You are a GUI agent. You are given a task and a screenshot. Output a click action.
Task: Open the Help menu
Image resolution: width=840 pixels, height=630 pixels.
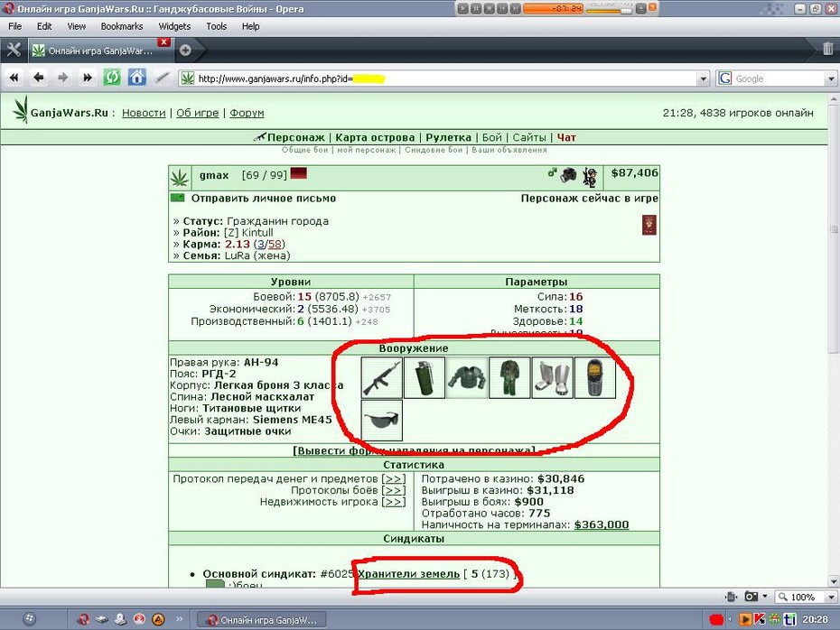pyautogui.click(x=250, y=26)
